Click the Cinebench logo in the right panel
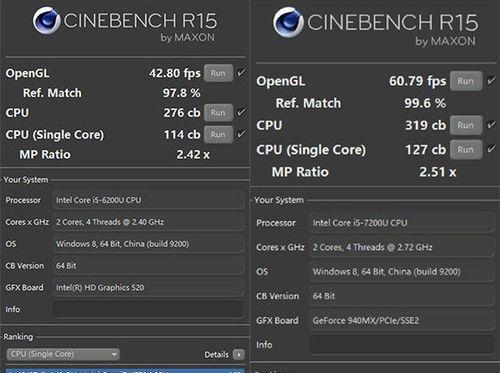 coord(288,22)
